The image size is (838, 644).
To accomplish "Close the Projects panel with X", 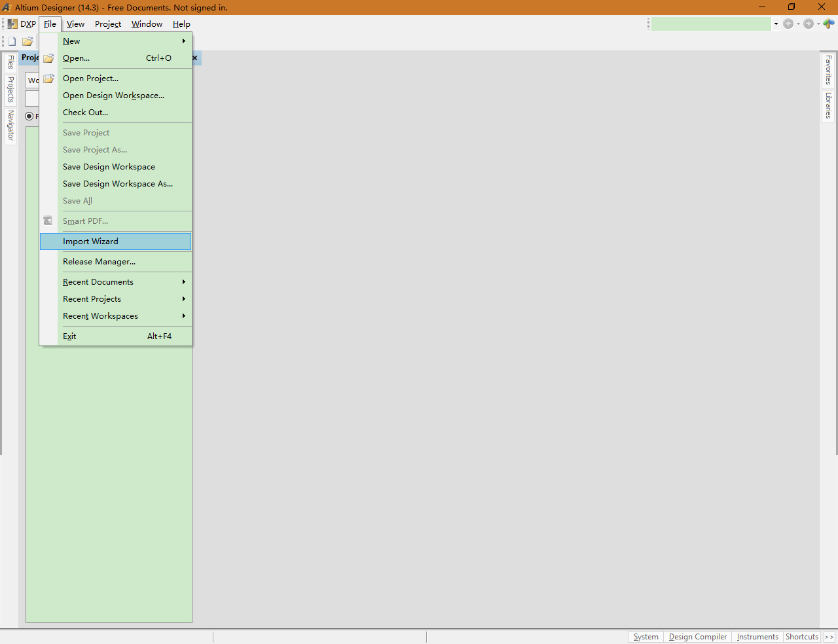I will tap(194, 58).
